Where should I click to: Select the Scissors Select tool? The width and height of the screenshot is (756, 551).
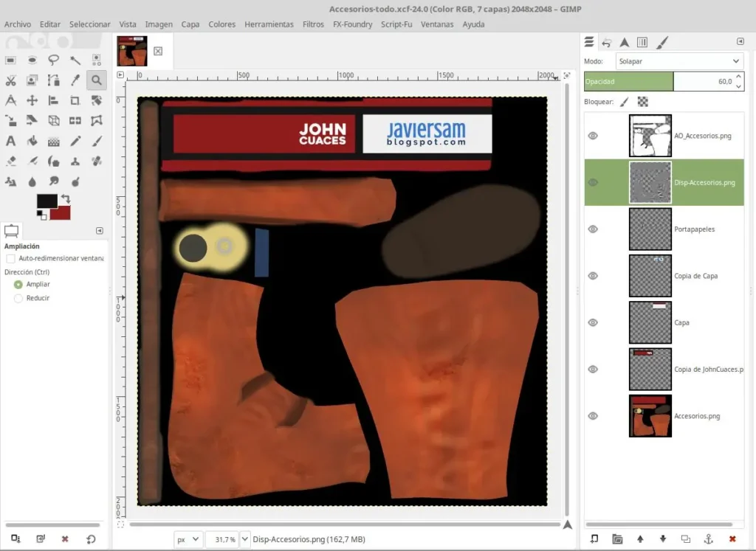(x=10, y=80)
